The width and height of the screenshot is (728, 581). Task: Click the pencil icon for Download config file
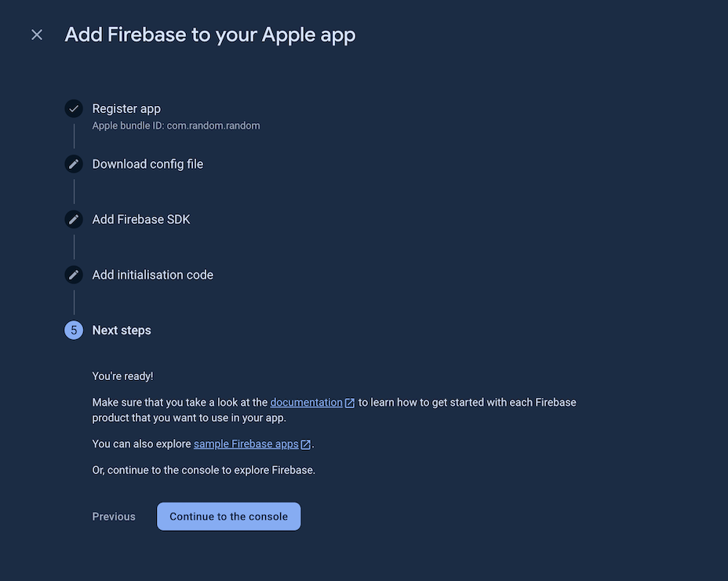tap(74, 164)
